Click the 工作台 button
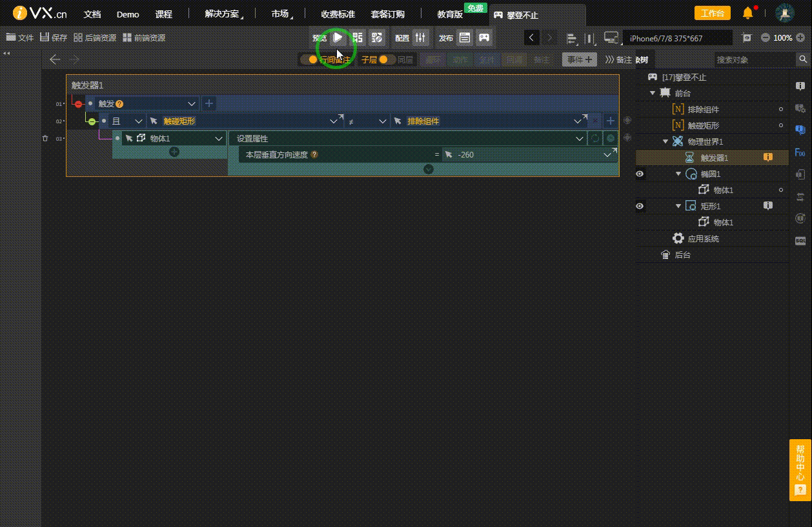The height and width of the screenshot is (527, 812). (712, 13)
